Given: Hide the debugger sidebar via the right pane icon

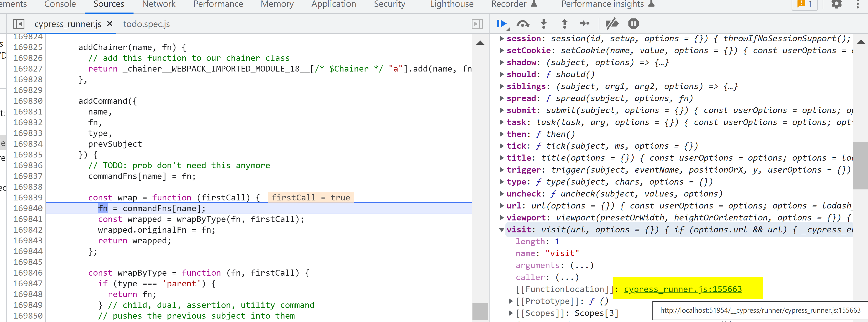Looking at the screenshot, I should point(477,24).
